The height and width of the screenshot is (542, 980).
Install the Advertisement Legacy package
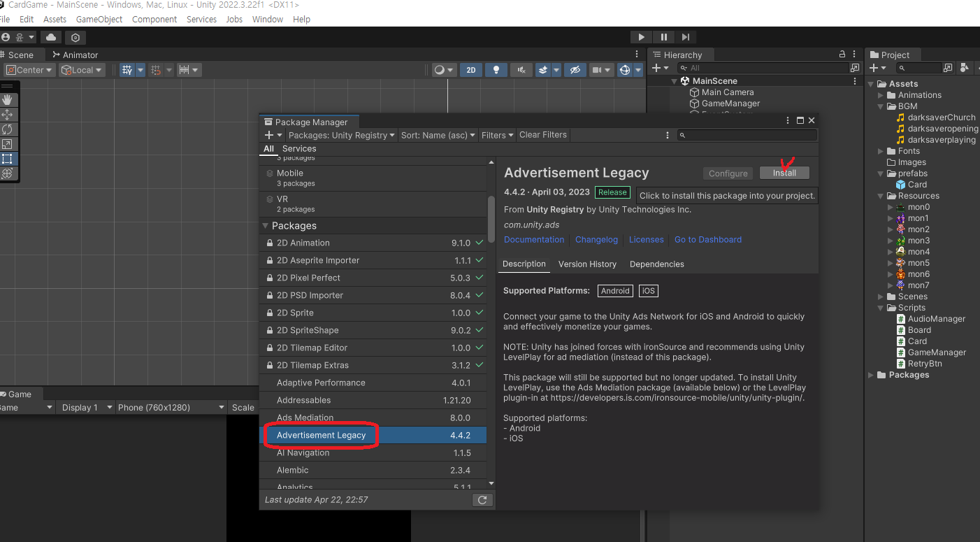click(784, 173)
